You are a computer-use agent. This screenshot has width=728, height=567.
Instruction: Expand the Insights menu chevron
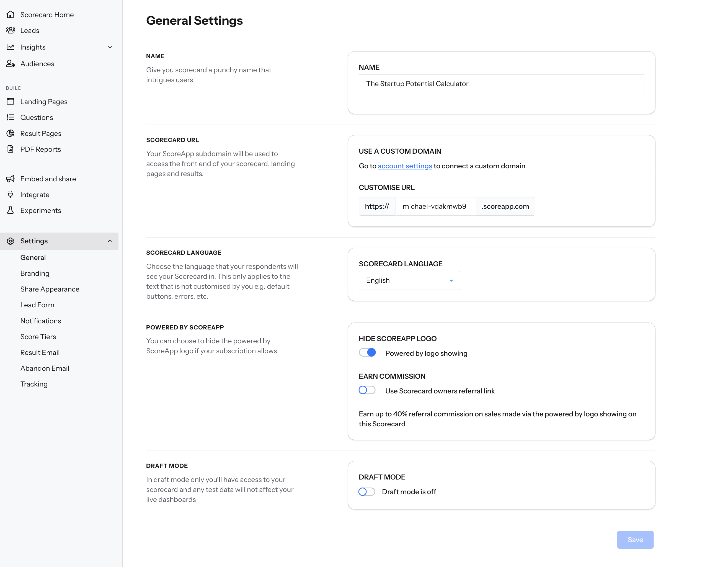(110, 47)
